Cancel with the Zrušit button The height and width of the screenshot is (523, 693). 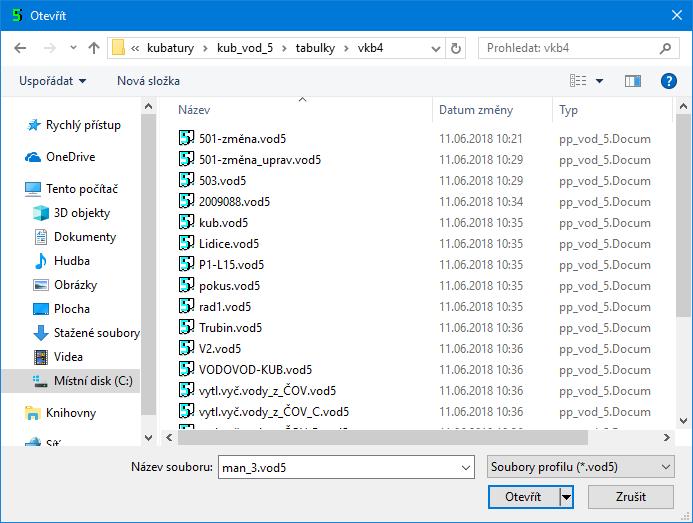tap(631, 497)
